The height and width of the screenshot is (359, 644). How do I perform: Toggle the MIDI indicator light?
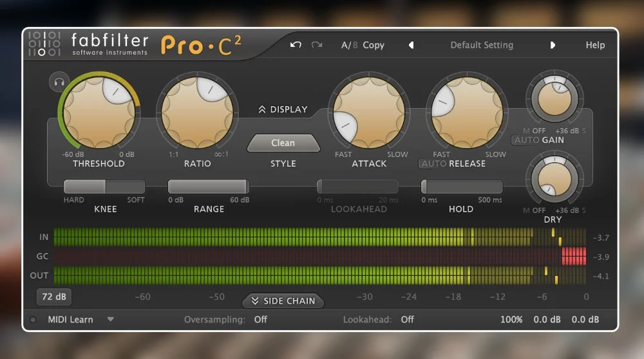coord(33,319)
